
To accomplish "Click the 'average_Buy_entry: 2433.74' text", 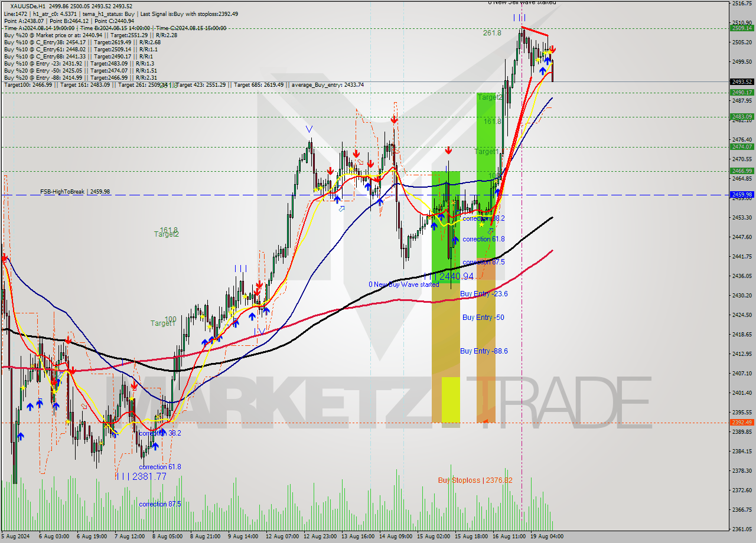I will [x=328, y=85].
